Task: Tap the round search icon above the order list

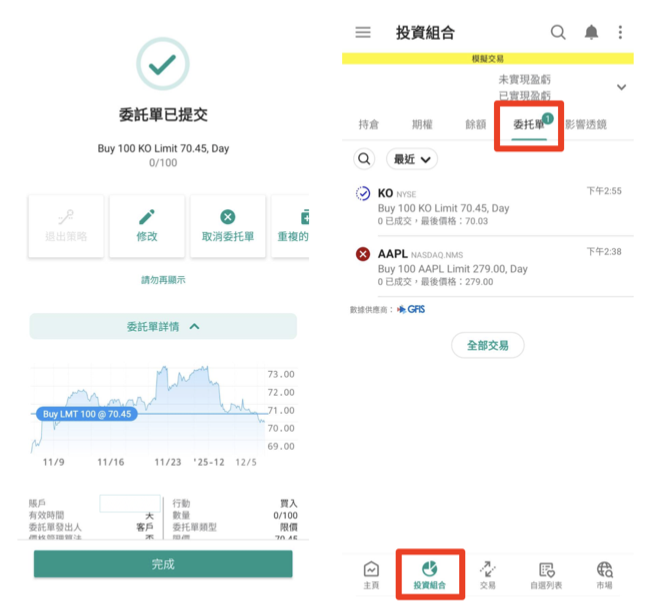Action: click(x=364, y=159)
